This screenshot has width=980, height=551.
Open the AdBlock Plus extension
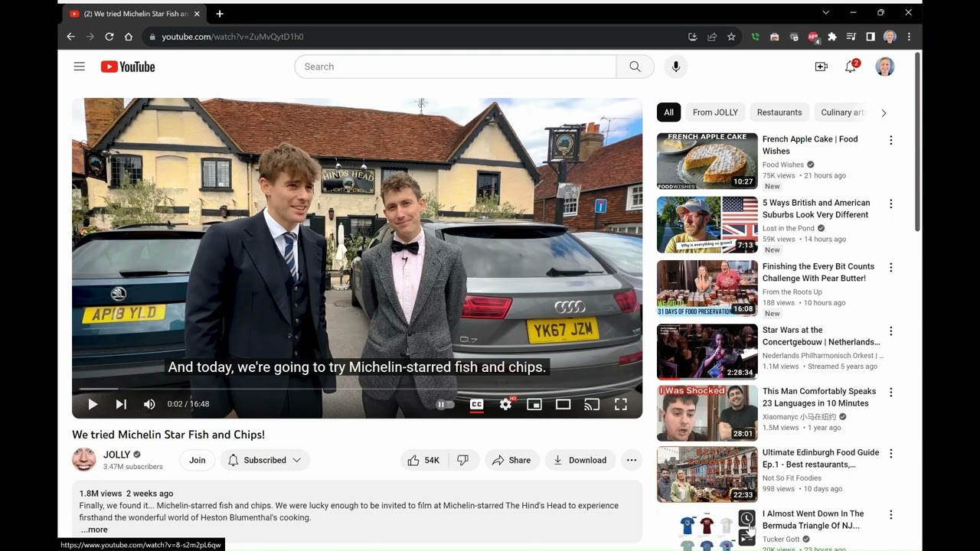[x=813, y=37]
